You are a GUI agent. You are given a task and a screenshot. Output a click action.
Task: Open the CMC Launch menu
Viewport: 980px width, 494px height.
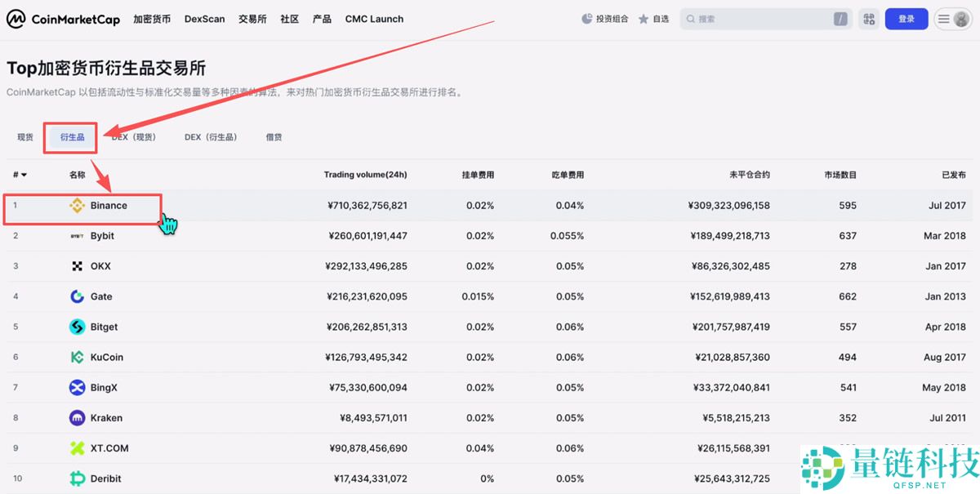(x=374, y=18)
